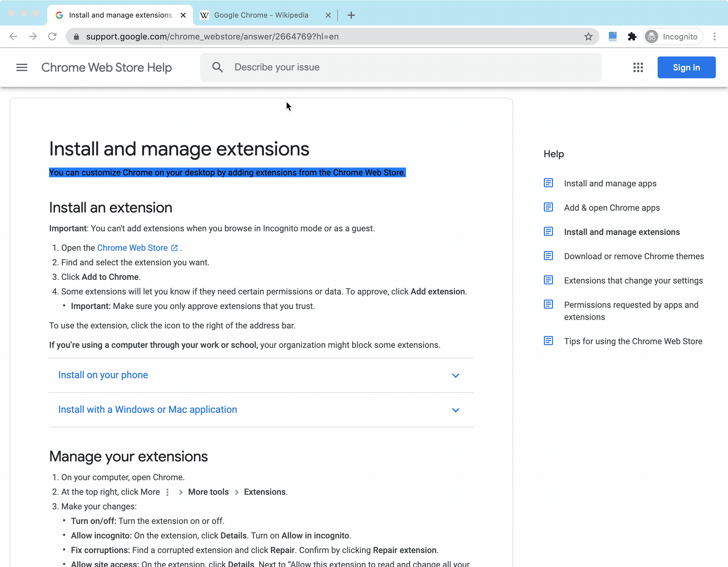Open the hamburger main menu
Viewport: 728px width, 567px height.
click(x=22, y=67)
